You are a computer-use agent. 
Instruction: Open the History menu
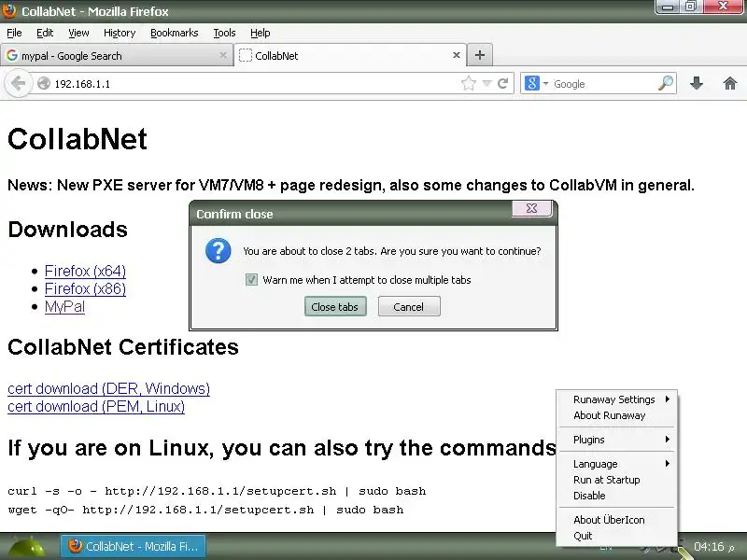tap(120, 33)
